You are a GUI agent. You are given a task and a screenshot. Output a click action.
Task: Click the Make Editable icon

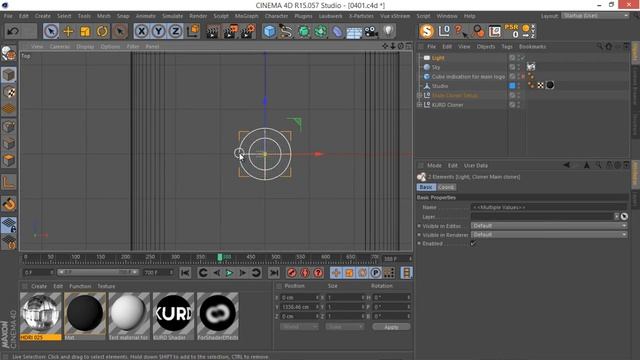click(x=9, y=53)
